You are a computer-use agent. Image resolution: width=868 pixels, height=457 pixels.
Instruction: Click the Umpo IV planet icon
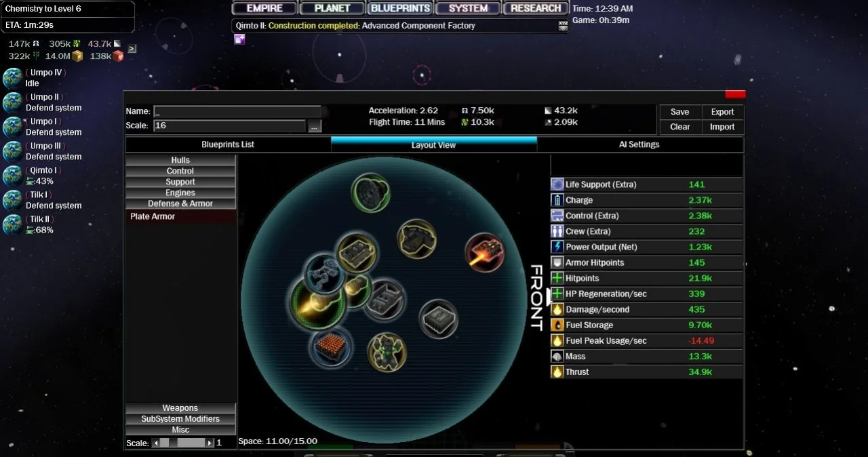tap(13, 78)
